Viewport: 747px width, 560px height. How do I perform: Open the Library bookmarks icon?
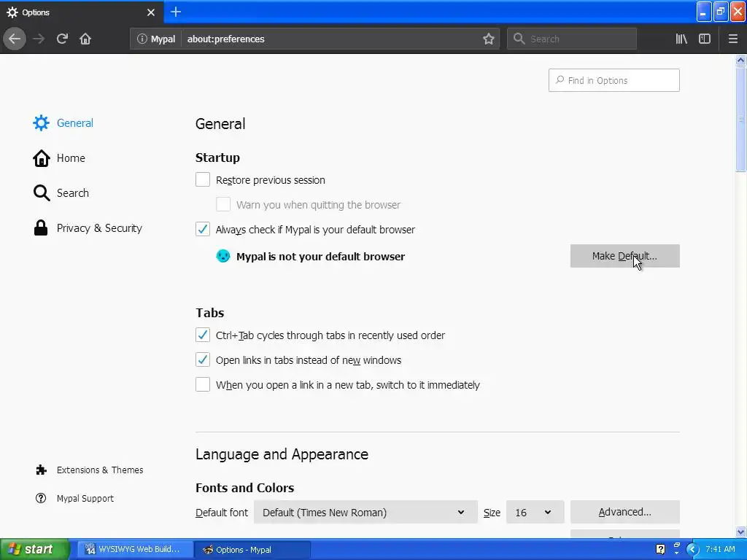(681, 39)
